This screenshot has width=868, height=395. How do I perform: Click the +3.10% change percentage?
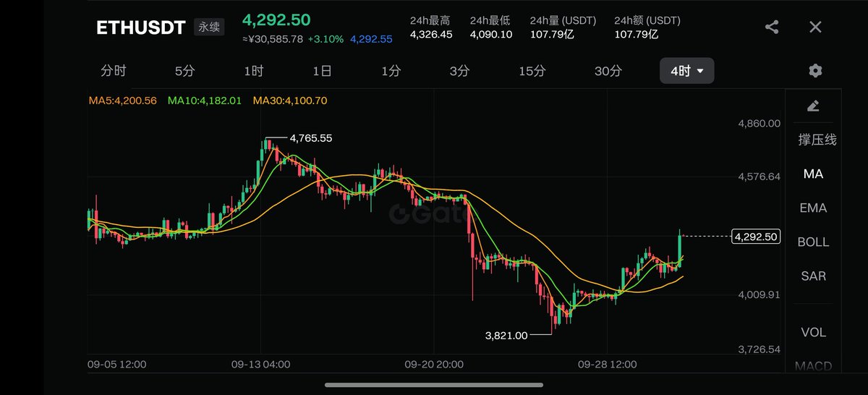click(x=325, y=38)
